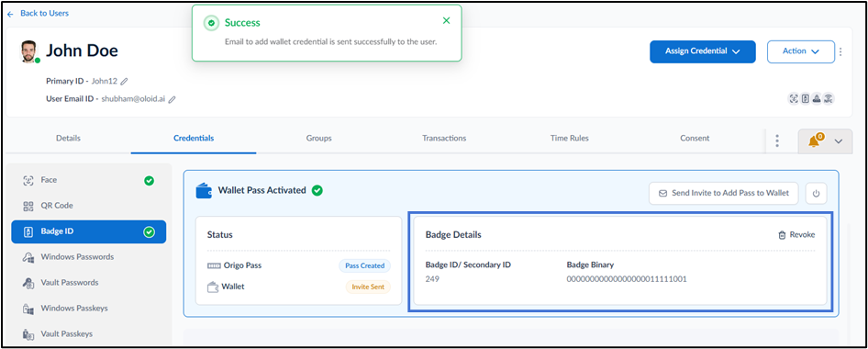Click the blue wallet icon by Wallet Pass Activated

(x=204, y=191)
